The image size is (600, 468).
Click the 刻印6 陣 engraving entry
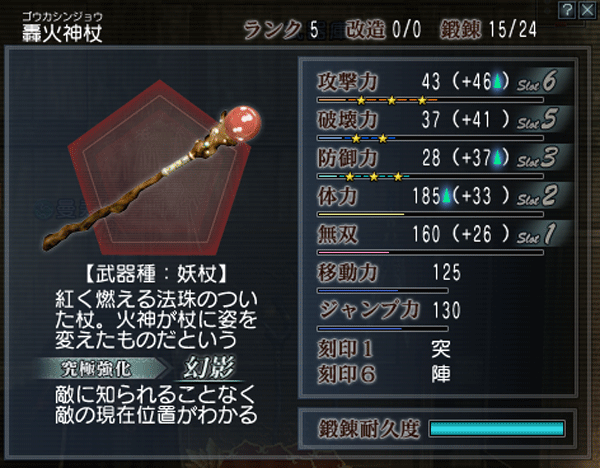tap(384, 374)
